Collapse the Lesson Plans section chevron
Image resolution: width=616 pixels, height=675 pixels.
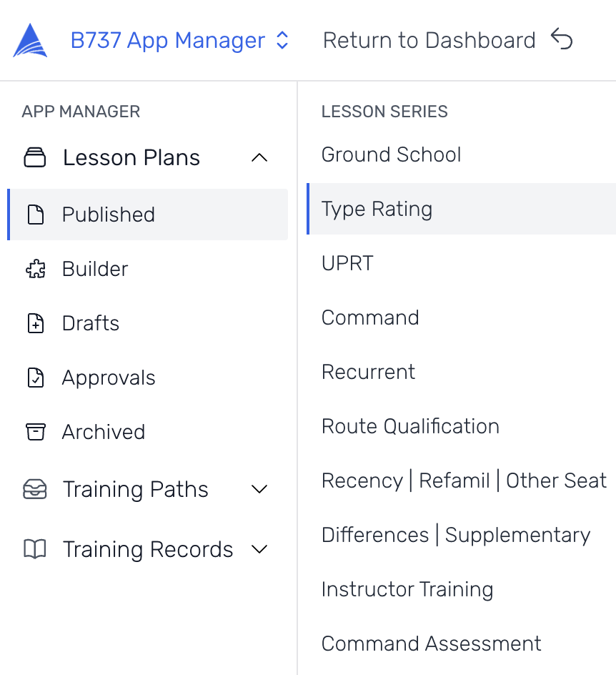coord(259,157)
